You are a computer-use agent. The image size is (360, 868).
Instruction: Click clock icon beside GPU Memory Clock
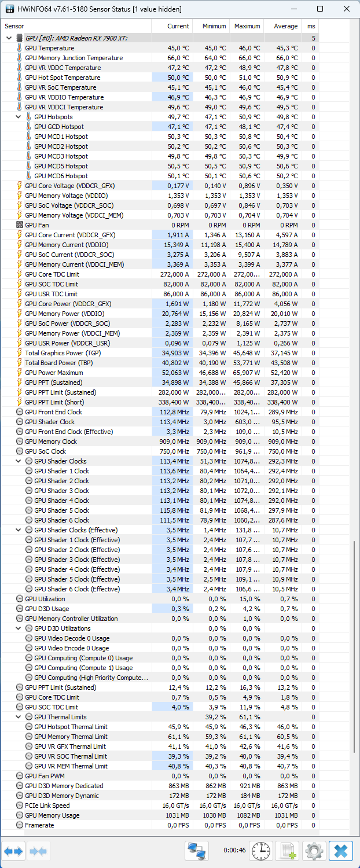(19, 442)
